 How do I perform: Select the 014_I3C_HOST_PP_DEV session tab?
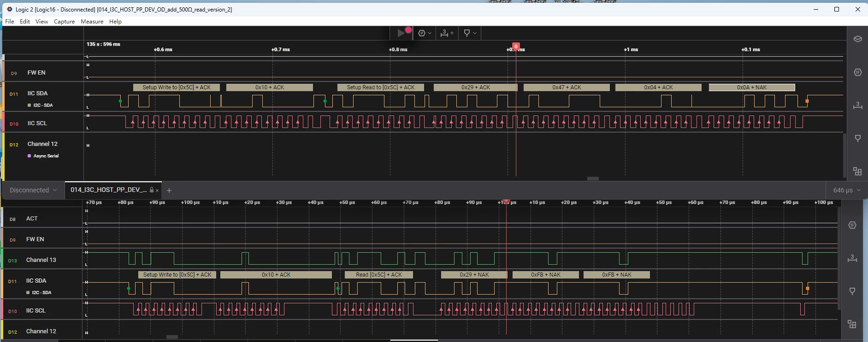click(x=108, y=190)
